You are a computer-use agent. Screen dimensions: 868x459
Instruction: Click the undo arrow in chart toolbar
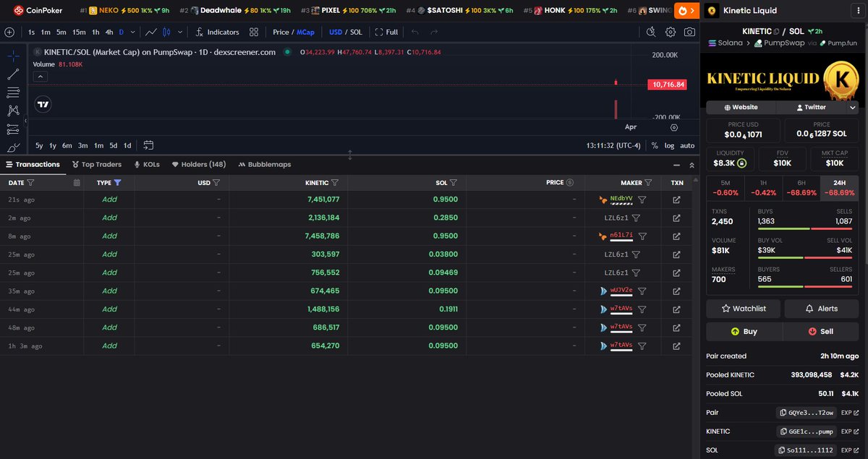[x=414, y=32]
